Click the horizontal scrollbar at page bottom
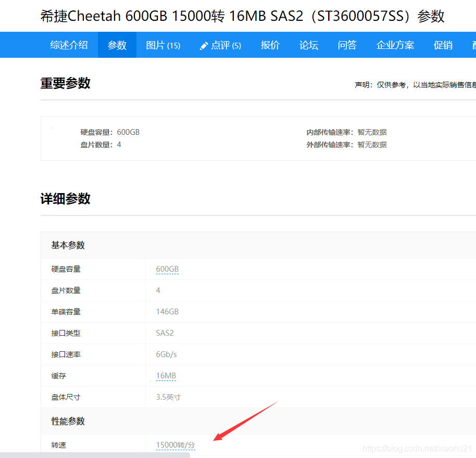This screenshot has width=476, height=458. (95, 455)
